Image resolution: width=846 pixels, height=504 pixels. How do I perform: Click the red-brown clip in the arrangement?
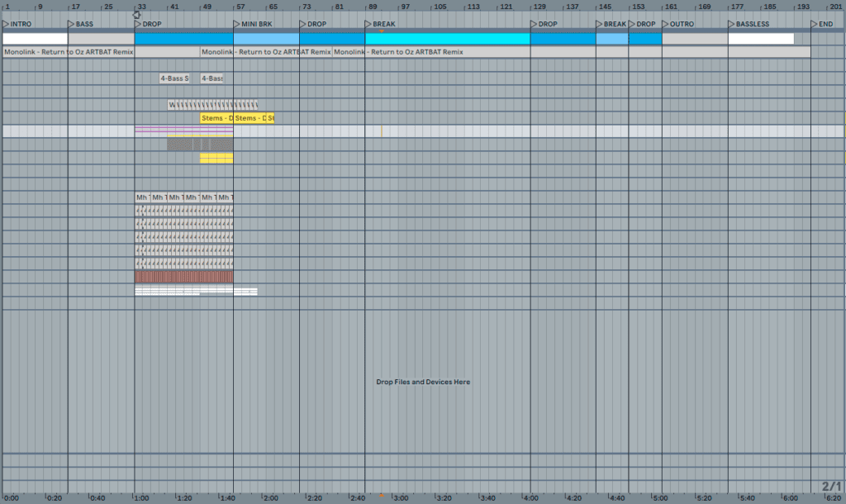click(x=183, y=276)
